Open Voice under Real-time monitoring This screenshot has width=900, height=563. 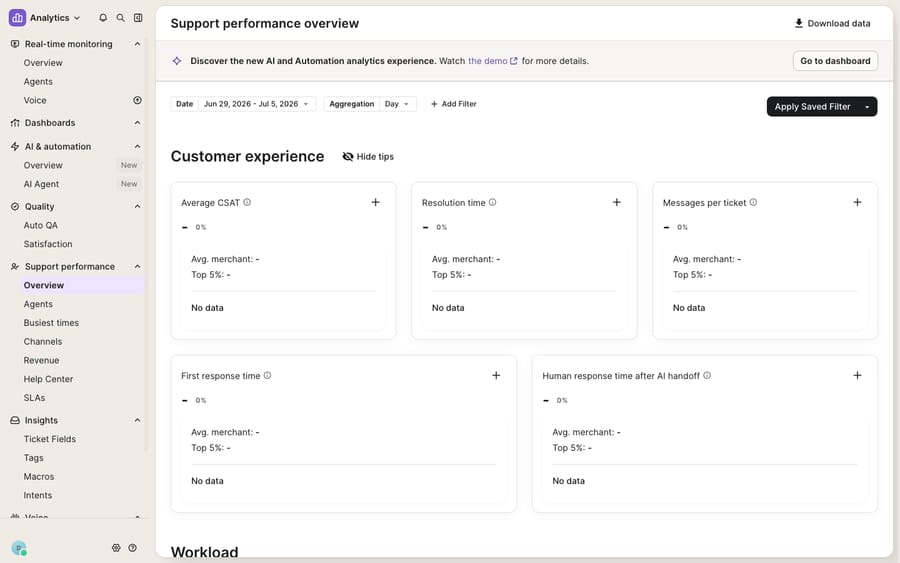tap(35, 100)
